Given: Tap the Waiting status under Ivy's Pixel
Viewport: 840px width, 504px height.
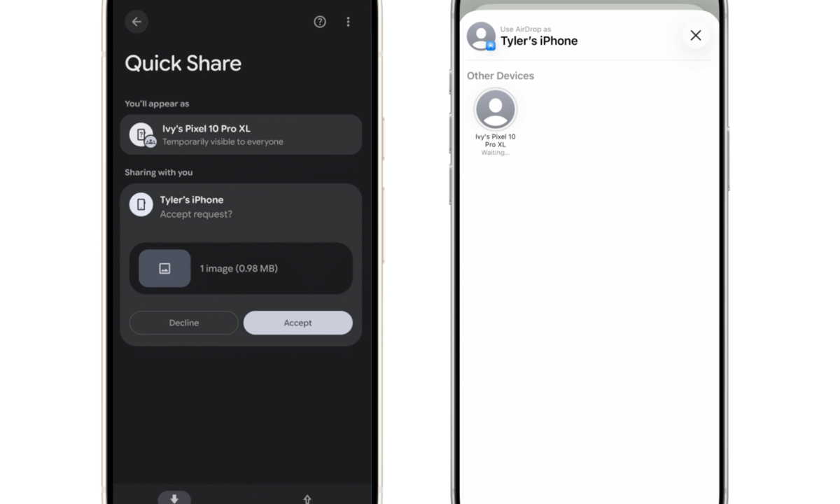Looking at the screenshot, I should 495,153.
